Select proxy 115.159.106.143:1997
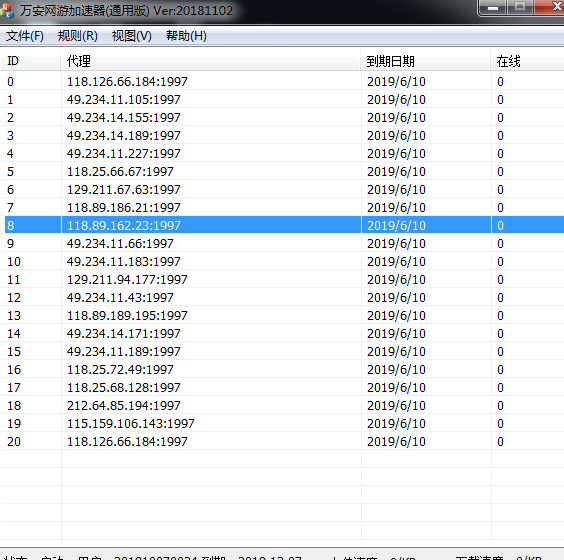The width and height of the screenshot is (564, 560). click(282, 423)
